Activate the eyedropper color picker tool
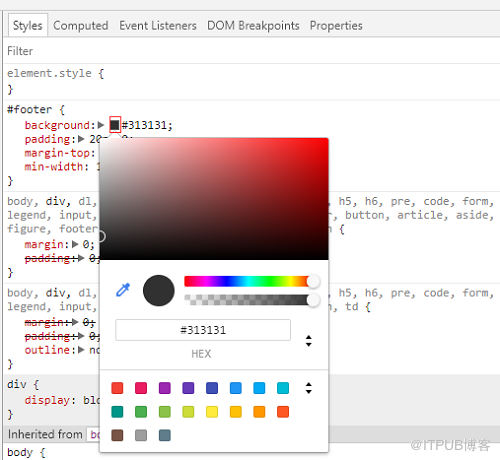 [123, 290]
